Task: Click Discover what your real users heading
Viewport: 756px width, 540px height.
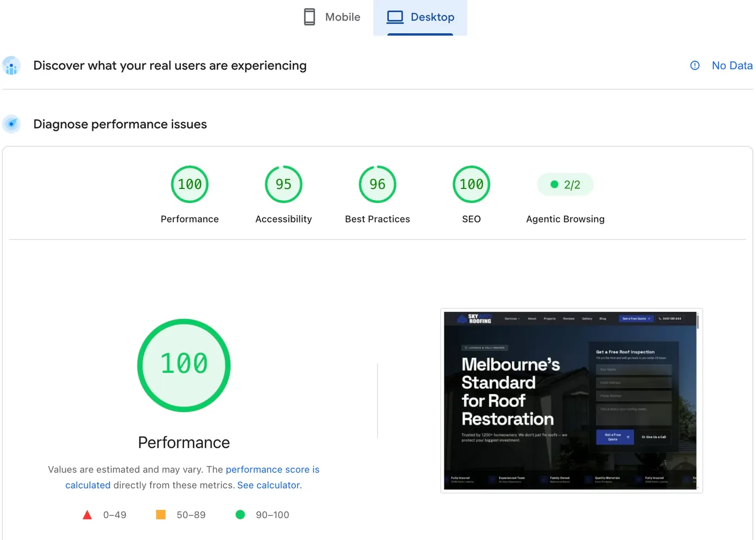Action: 170,66
